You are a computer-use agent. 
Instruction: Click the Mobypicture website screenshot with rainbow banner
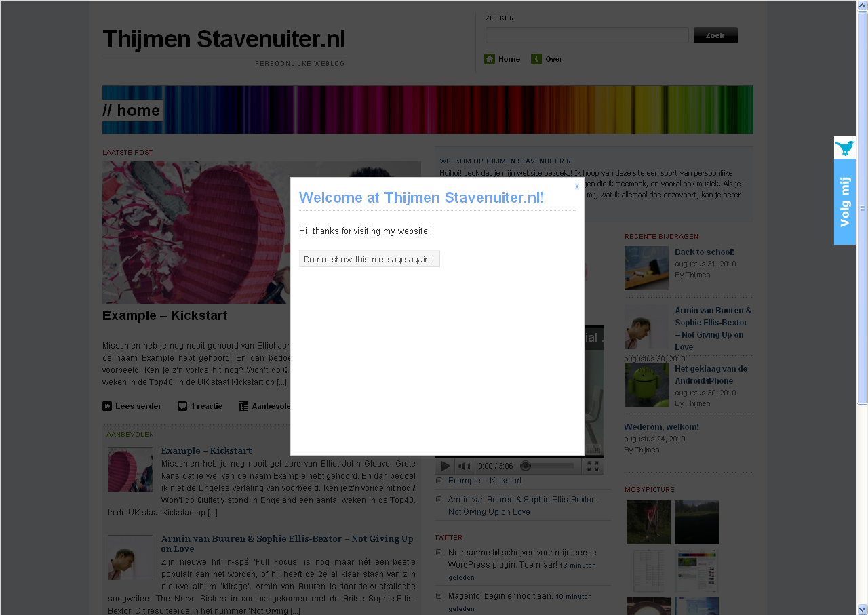(x=696, y=570)
